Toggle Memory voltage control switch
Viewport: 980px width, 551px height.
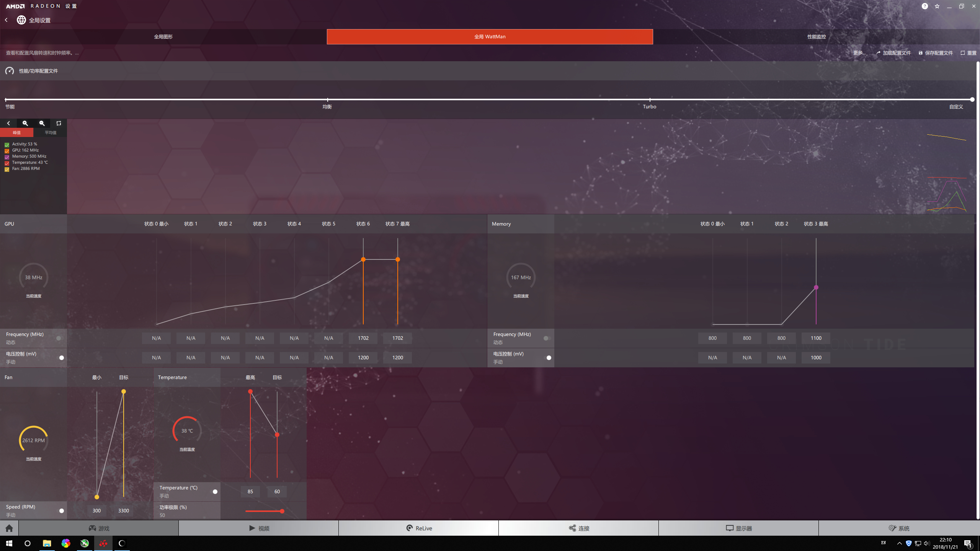548,358
